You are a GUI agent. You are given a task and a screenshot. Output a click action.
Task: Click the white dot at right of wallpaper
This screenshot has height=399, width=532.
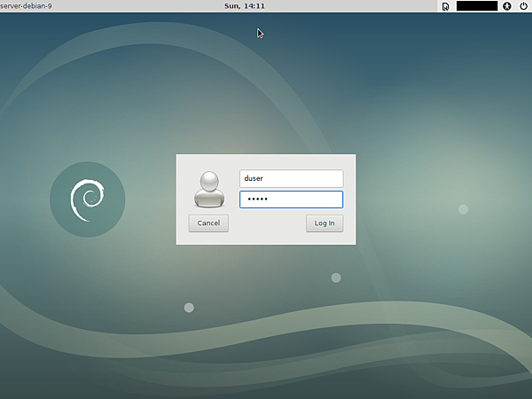463,209
